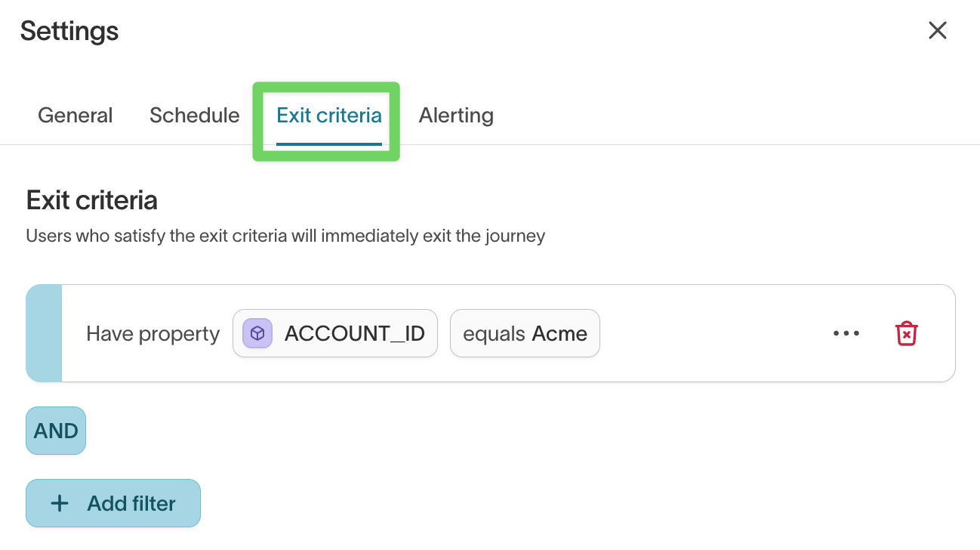View the Alerting tab

[455, 115]
